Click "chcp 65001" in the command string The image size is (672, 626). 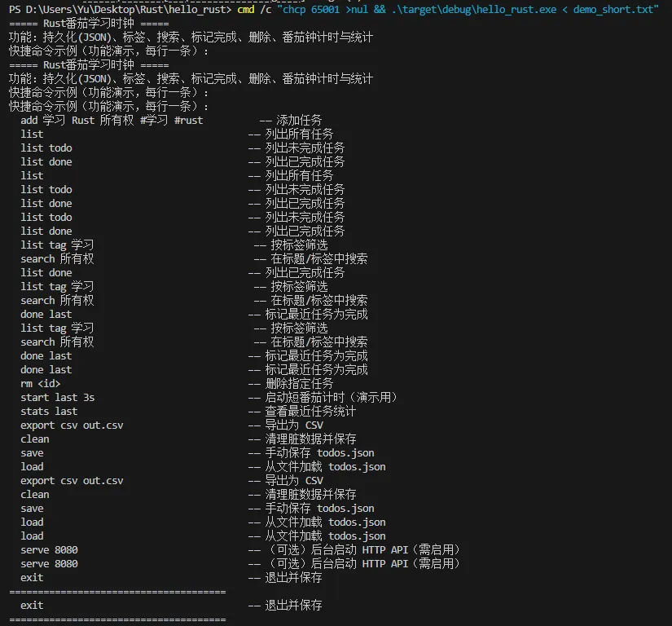(x=311, y=10)
